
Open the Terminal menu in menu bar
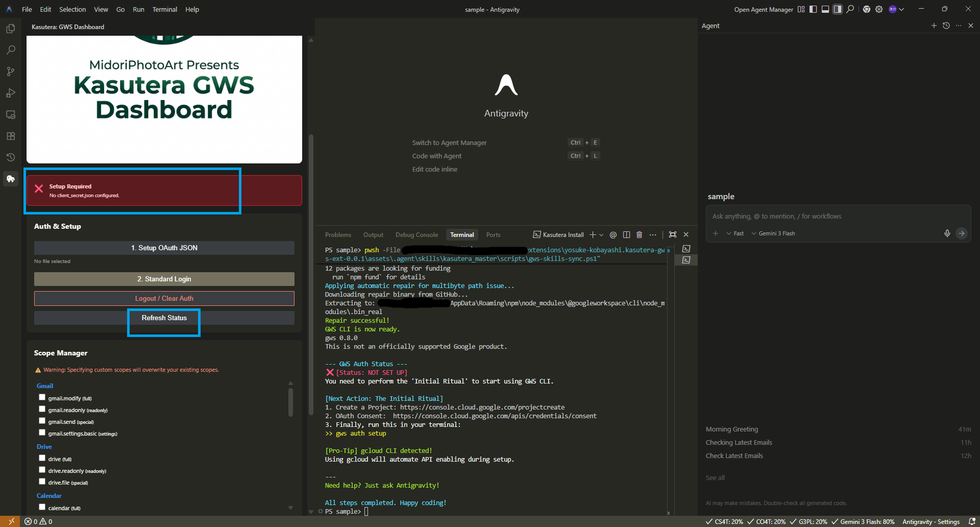coord(164,9)
